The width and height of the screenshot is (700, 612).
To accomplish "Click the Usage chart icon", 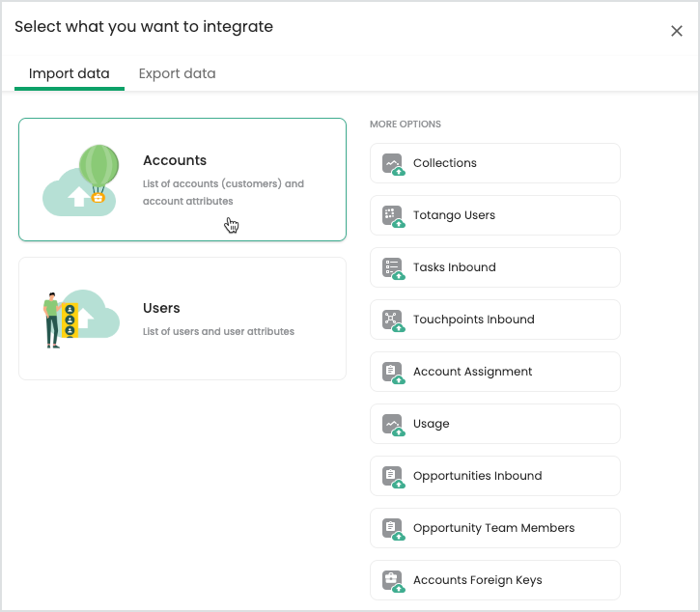I will [x=393, y=425].
